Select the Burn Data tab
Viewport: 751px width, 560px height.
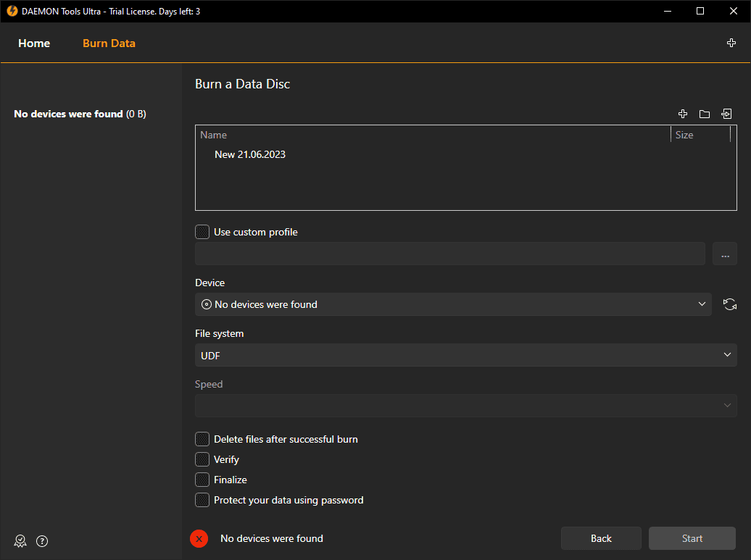tap(109, 43)
